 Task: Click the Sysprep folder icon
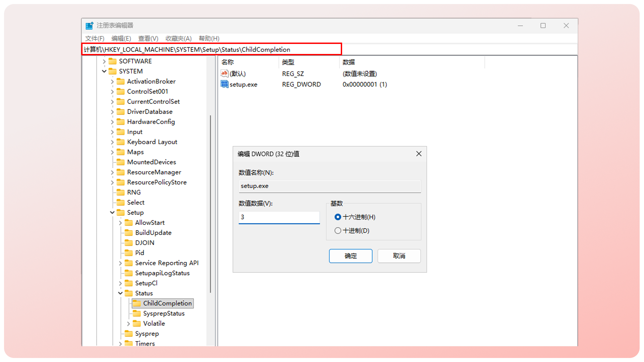click(129, 334)
